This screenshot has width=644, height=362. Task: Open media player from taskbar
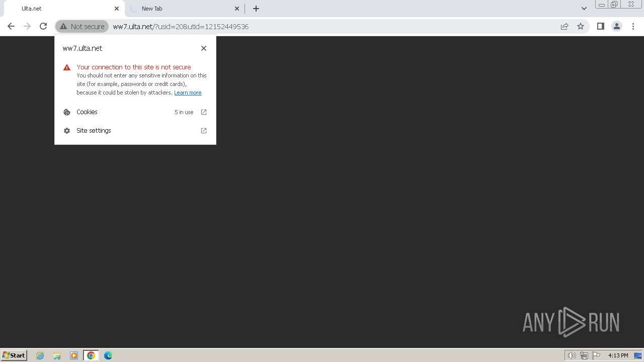click(74, 355)
